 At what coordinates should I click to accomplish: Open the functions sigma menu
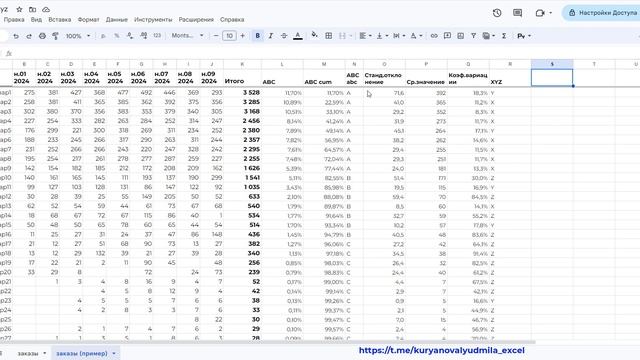tap(504, 36)
